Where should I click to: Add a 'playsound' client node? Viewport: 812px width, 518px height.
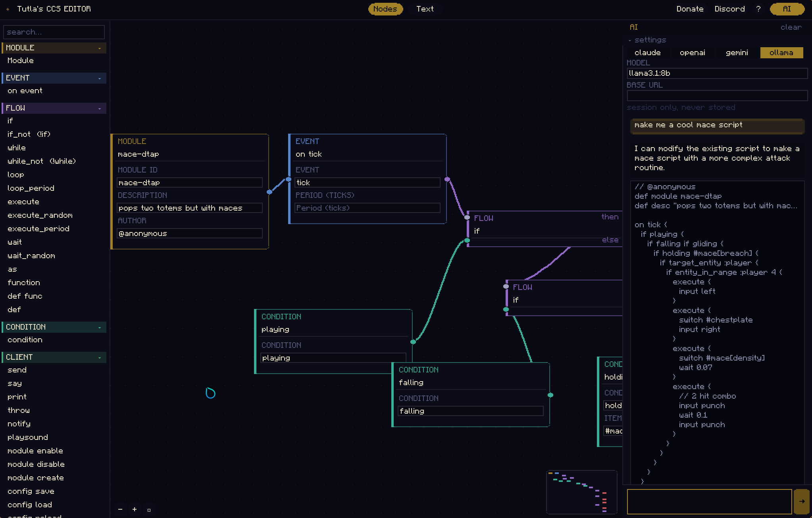point(28,437)
